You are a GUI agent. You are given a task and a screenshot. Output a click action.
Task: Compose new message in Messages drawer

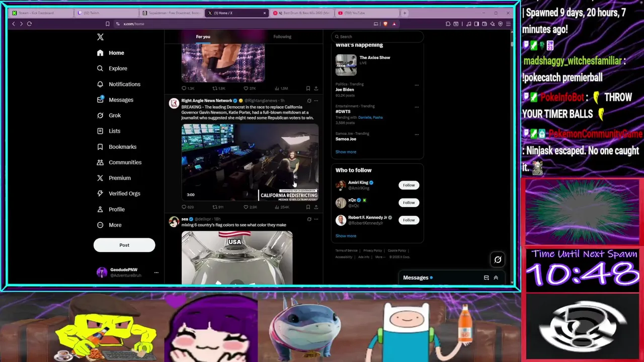pyautogui.click(x=486, y=278)
